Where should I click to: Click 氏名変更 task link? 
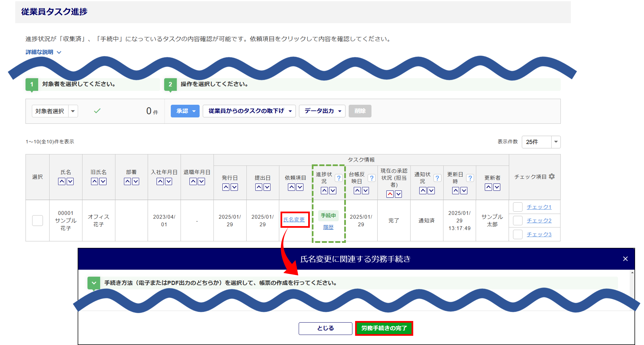pyautogui.click(x=294, y=220)
